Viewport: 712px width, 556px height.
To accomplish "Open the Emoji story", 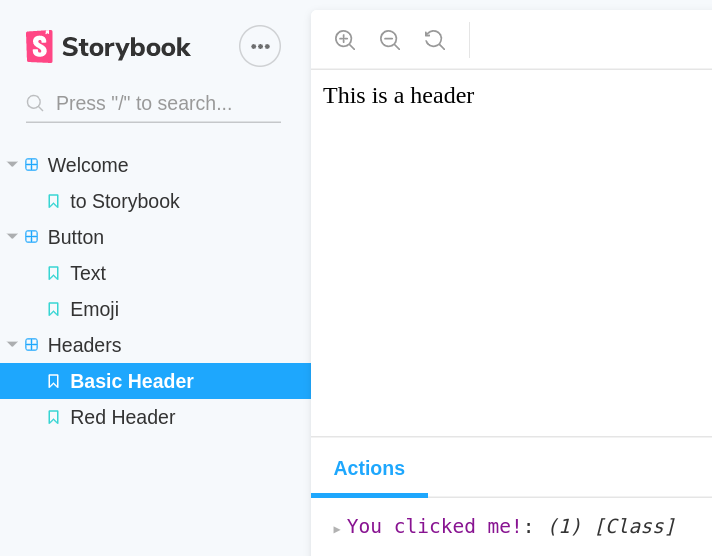I will tap(155, 309).
